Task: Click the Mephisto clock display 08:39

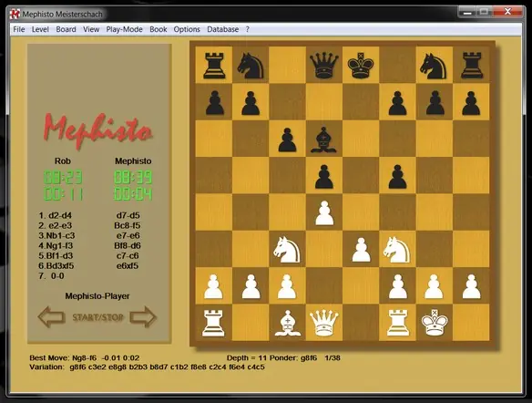Action: click(x=133, y=177)
